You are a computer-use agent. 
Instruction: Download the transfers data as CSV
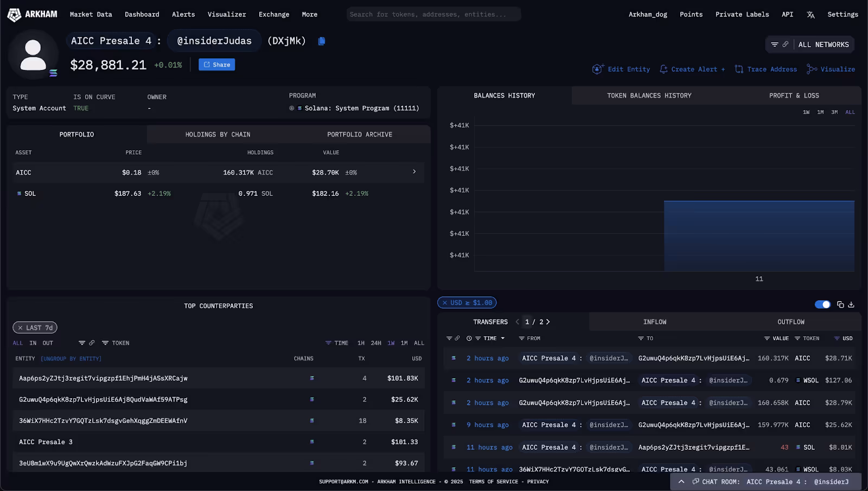point(851,304)
